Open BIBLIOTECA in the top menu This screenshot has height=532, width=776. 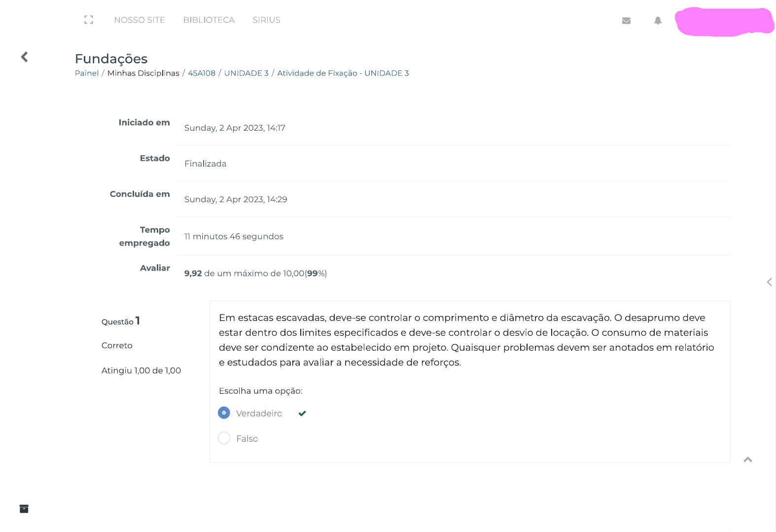pyautogui.click(x=209, y=20)
